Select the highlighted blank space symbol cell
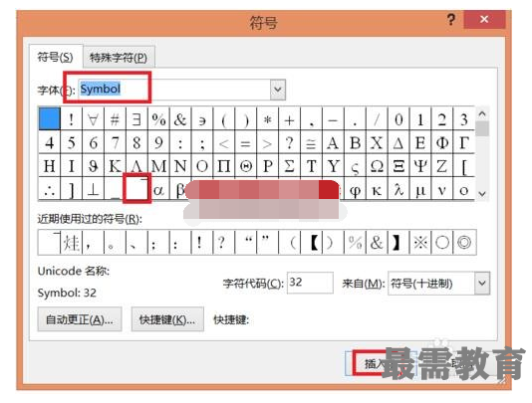Screen dimensions: 532x403 [x=50, y=119]
